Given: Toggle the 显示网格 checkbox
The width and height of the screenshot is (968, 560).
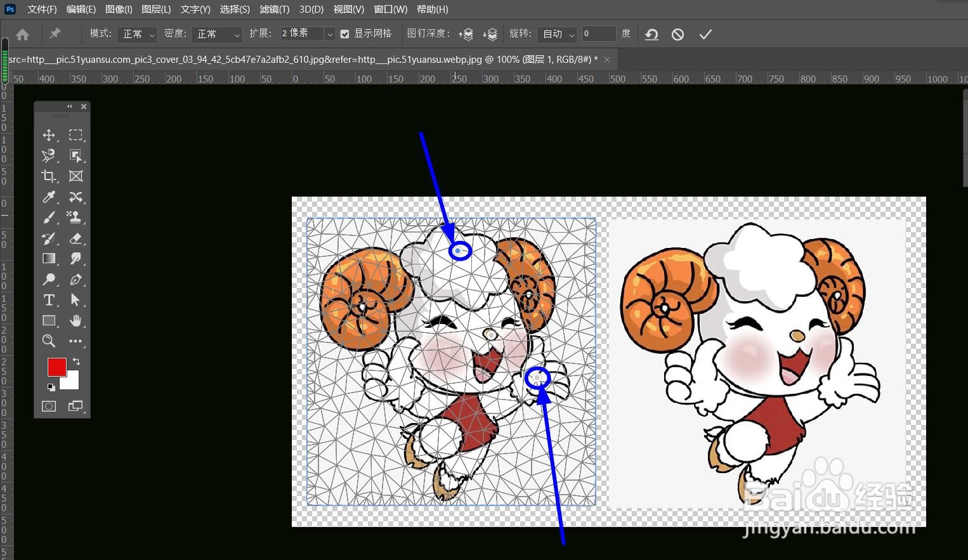Looking at the screenshot, I should click(x=344, y=34).
